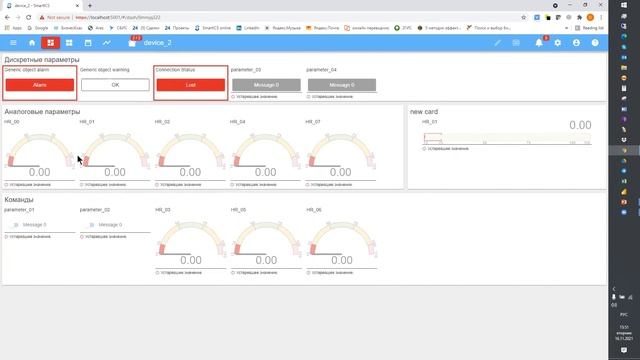Toggle the parameter_02 command switch
640x360 pixels.
pyautogui.click(x=91, y=225)
